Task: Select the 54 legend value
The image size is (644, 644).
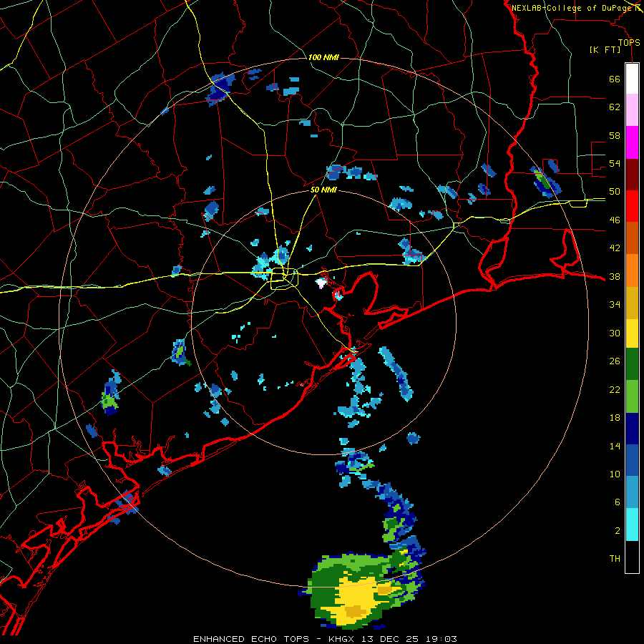Action: click(615, 163)
